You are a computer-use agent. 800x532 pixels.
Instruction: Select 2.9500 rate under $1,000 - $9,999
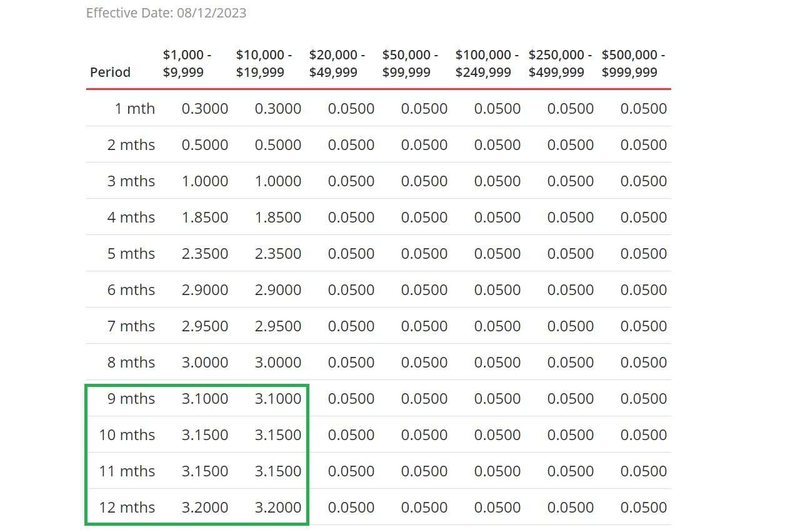click(x=205, y=326)
